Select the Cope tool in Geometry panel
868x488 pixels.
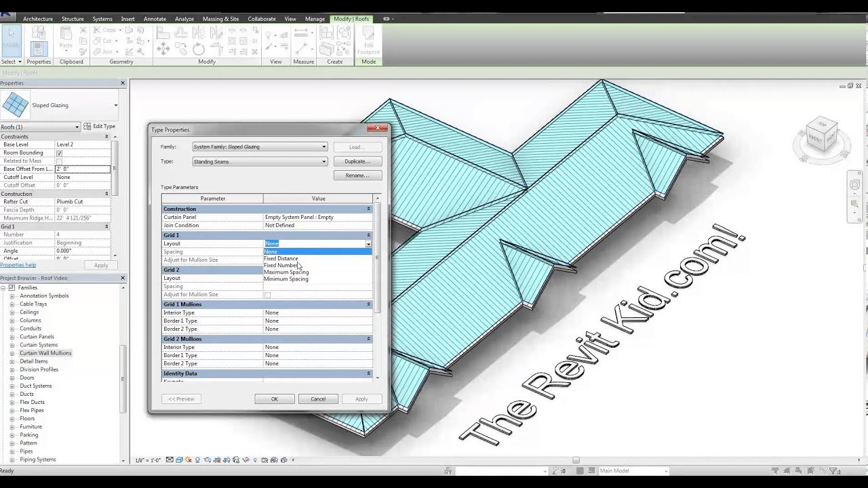coord(106,30)
